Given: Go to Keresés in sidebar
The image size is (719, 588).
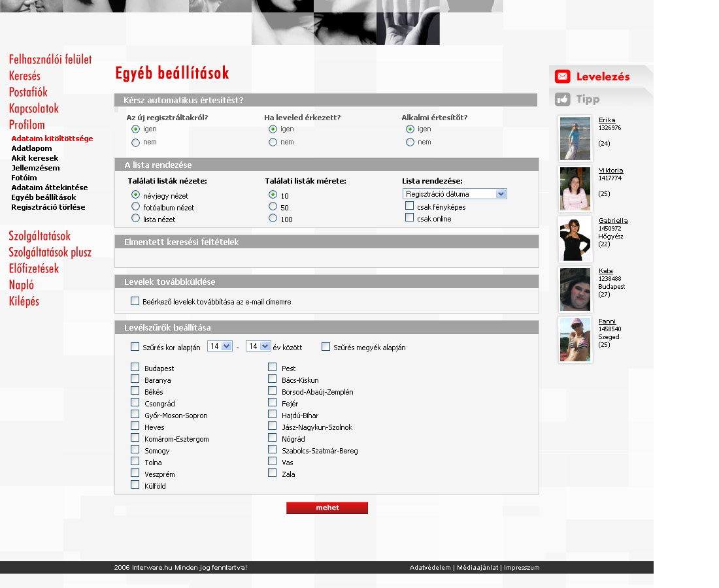Looking at the screenshot, I should [25, 76].
